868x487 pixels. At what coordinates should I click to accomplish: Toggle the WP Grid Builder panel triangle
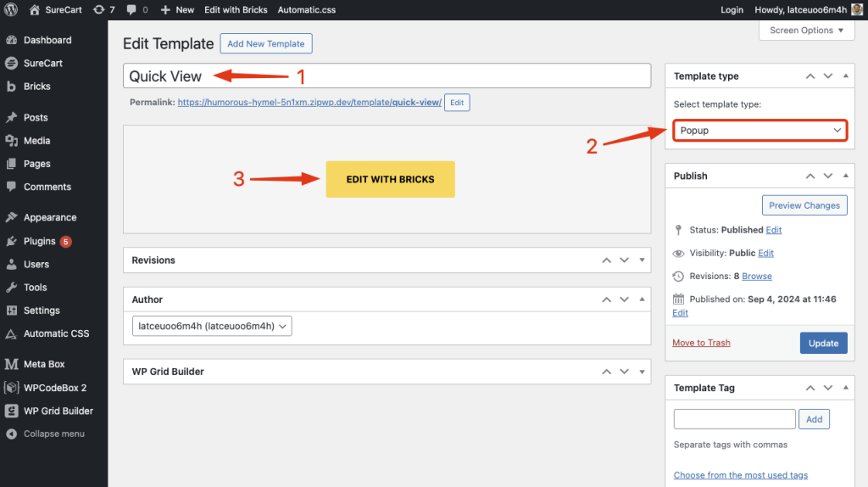pyautogui.click(x=643, y=372)
